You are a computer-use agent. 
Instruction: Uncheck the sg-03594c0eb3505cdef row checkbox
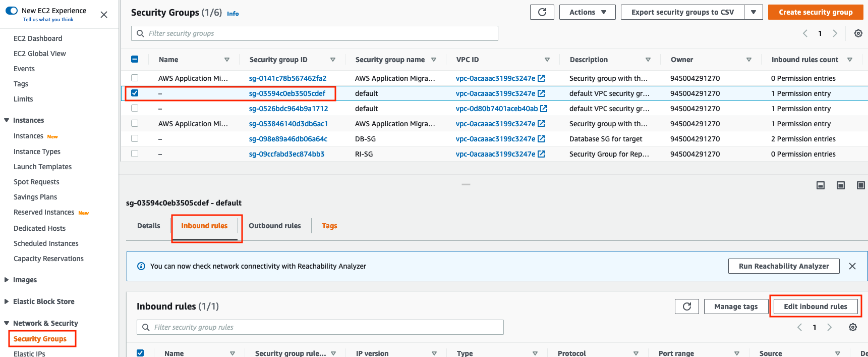pos(135,93)
